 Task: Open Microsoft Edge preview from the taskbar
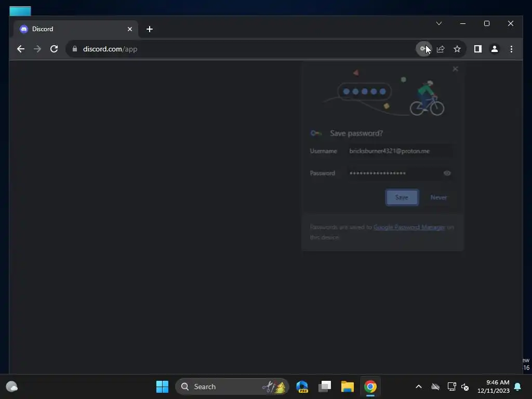pos(302,387)
